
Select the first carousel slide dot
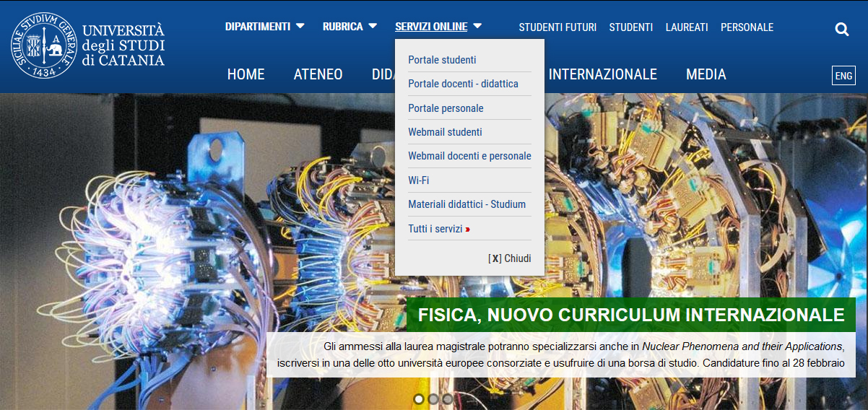(419, 398)
